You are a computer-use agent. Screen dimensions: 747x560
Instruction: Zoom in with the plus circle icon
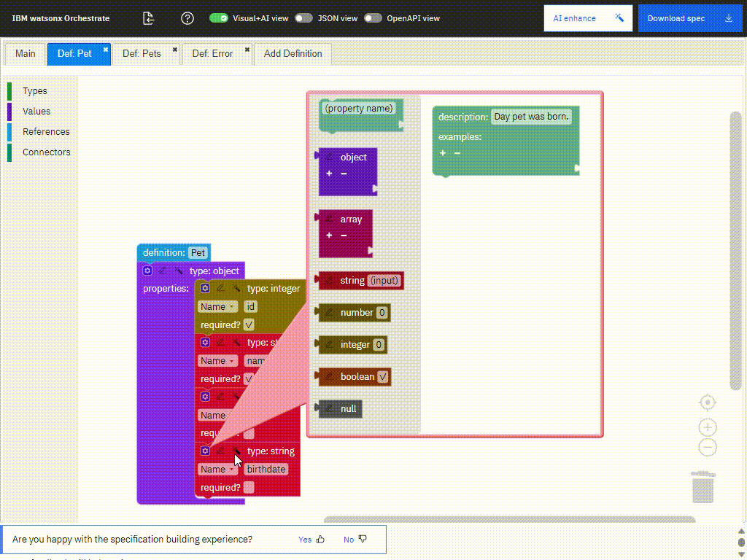[x=707, y=427]
